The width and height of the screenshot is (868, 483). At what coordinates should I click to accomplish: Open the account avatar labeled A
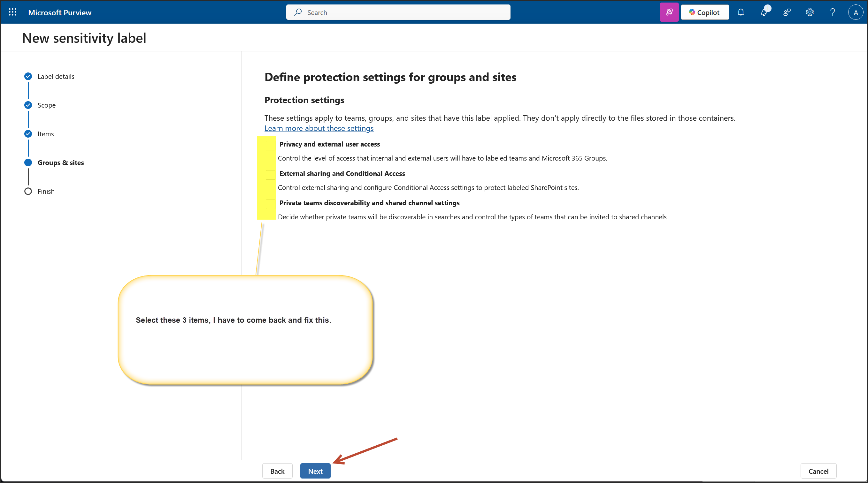tap(856, 12)
